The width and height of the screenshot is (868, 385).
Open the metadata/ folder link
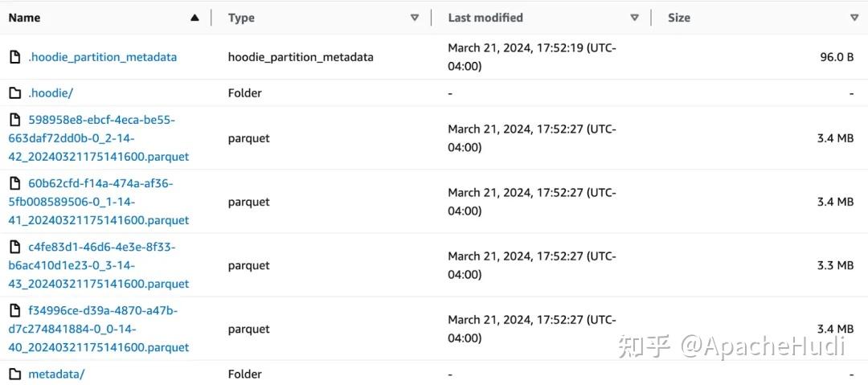[55, 374]
